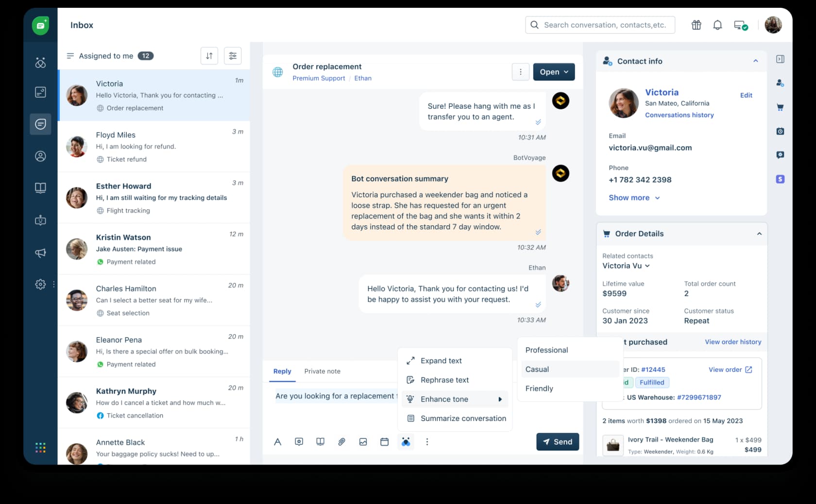Click the Send button
The width and height of the screenshot is (816, 504).
tap(557, 442)
